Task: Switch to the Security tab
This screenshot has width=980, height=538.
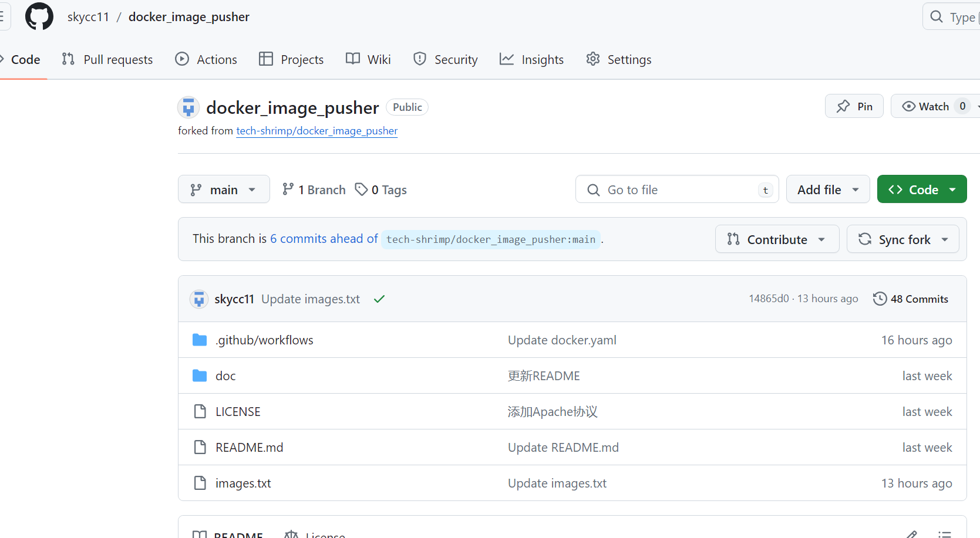Action: [x=445, y=59]
